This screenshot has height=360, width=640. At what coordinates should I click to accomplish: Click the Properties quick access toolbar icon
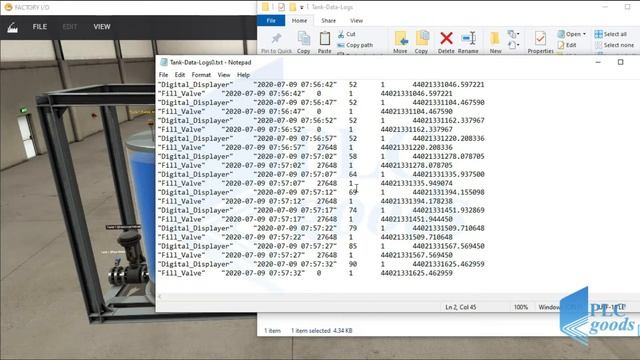click(x=282, y=7)
